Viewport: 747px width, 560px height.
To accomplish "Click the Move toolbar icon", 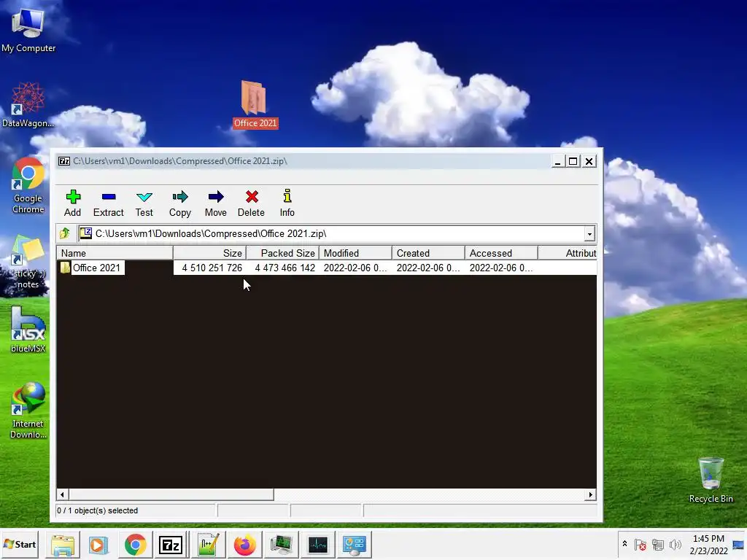I will [x=216, y=203].
